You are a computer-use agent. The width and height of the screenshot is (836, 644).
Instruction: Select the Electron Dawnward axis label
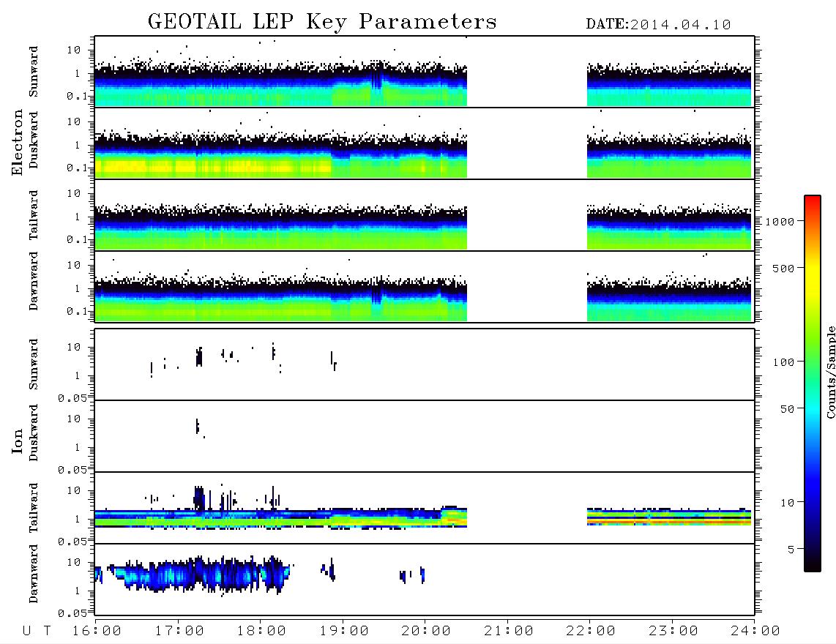tap(34, 282)
